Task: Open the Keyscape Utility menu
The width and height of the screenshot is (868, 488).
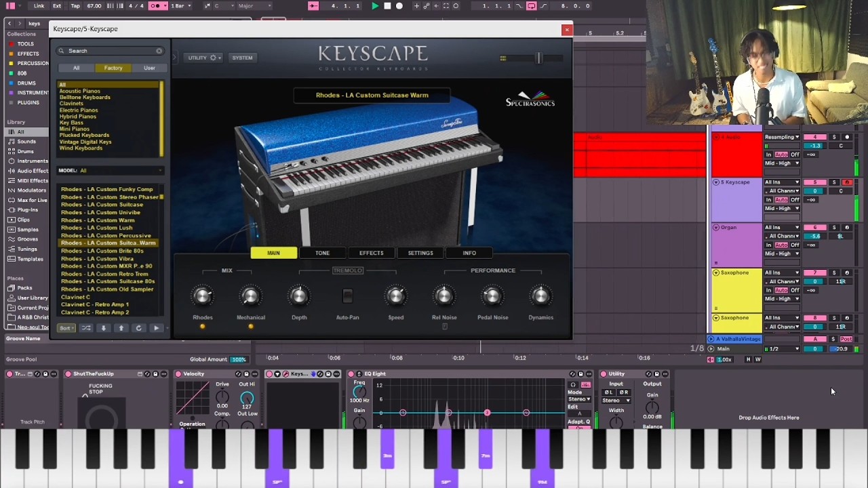Action: point(202,58)
